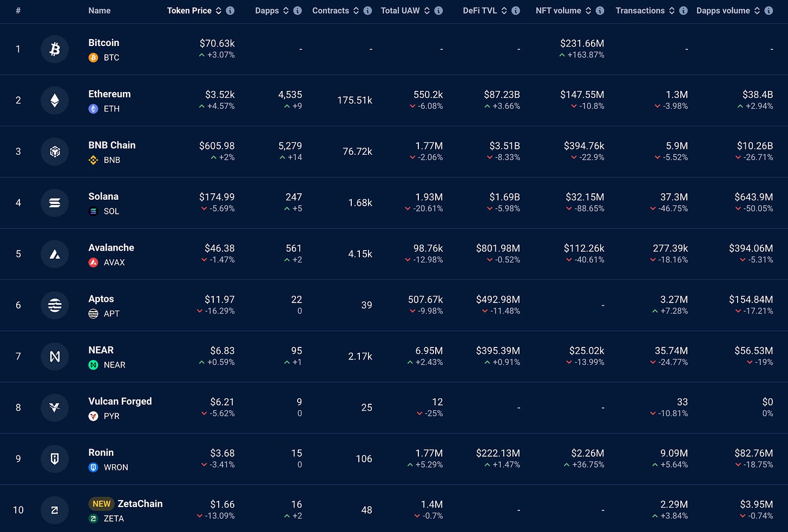Open the Bitcoin chain link
Viewport: 788px width, 532px height.
pos(104,43)
